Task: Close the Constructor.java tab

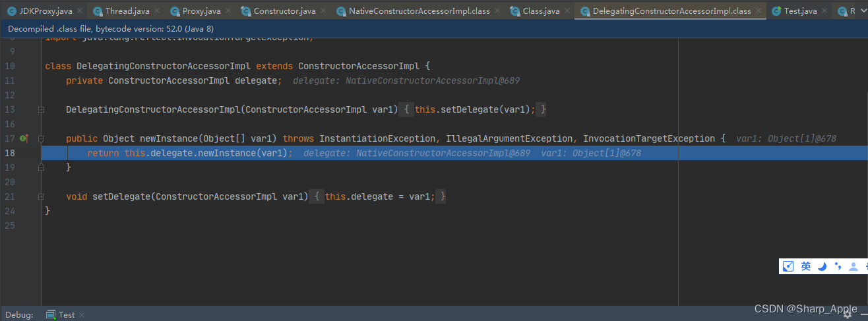Action: click(x=323, y=11)
